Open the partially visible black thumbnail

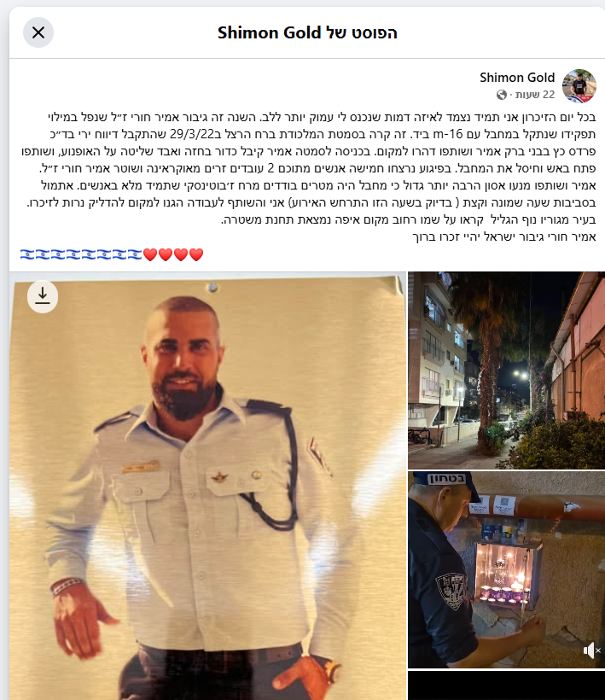pos(506,685)
